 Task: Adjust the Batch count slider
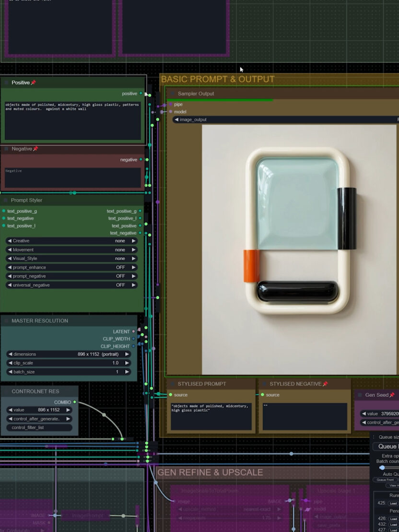pyautogui.click(x=382, y=467)
